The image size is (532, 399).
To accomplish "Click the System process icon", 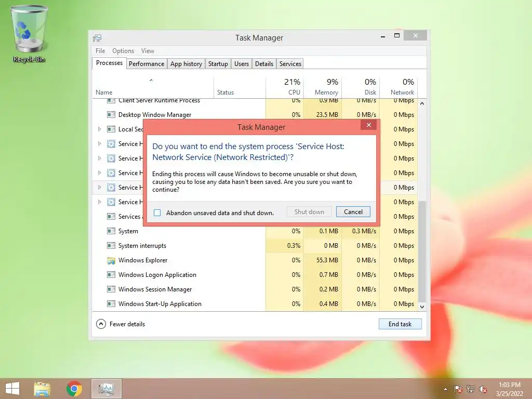I will coord(111,231).
